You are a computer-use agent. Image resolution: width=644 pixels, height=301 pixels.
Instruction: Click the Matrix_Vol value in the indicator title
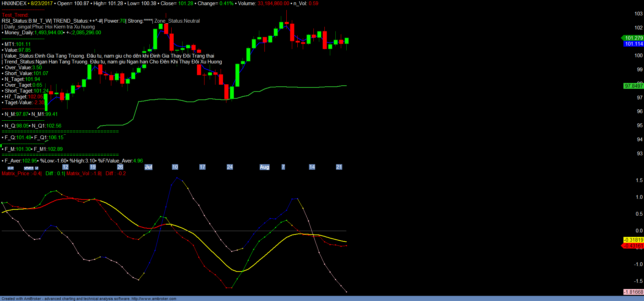coord(84,173)
